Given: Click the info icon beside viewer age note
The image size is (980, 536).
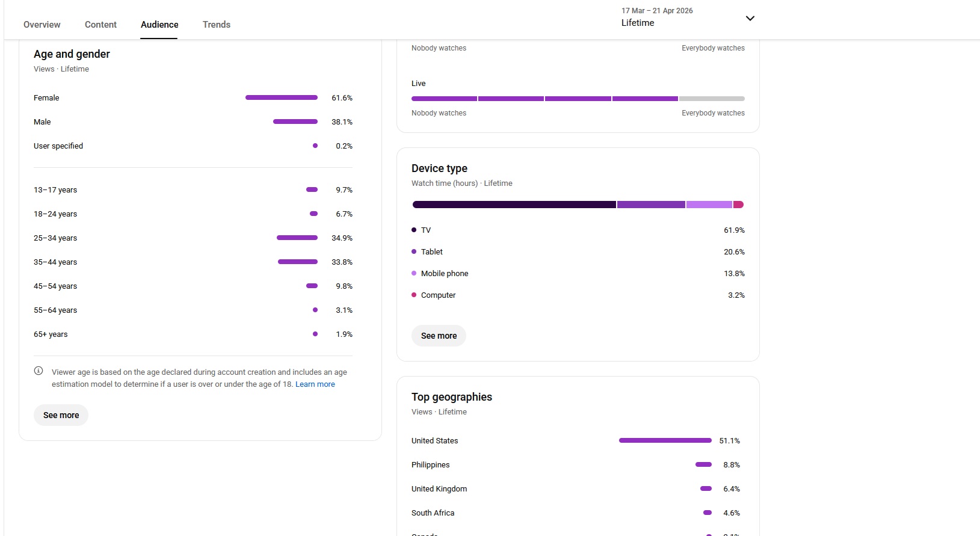Looking at the screenshot, I should 39,371.
